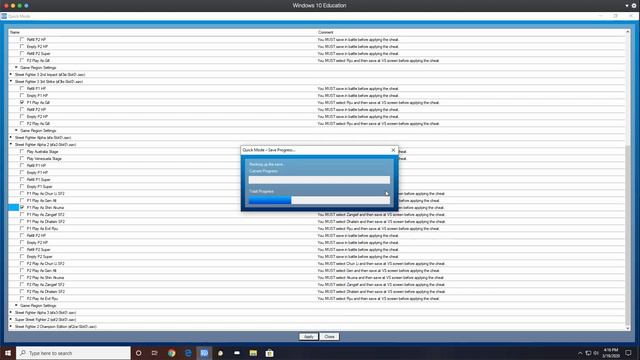Expand the Super Street Fighter 2 node
Image resolution: width=640 pixels, height=360 pixels.
click(11, 319)
